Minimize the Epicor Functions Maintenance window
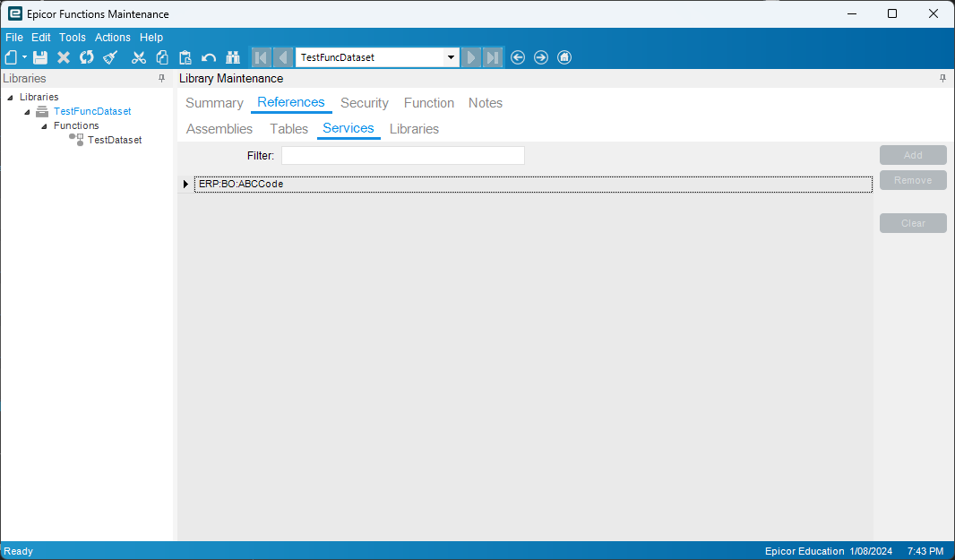This screenshot has height=560, width=955. tap(852, 13)
